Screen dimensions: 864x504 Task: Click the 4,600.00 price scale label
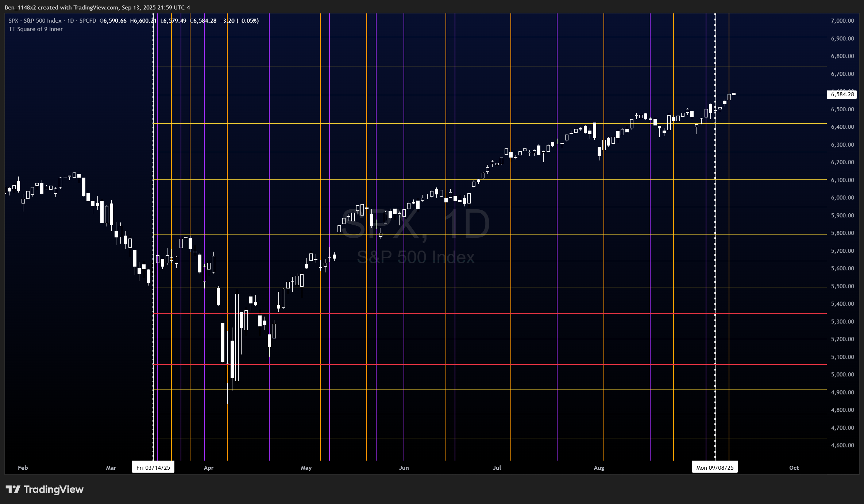pos(842,445)
